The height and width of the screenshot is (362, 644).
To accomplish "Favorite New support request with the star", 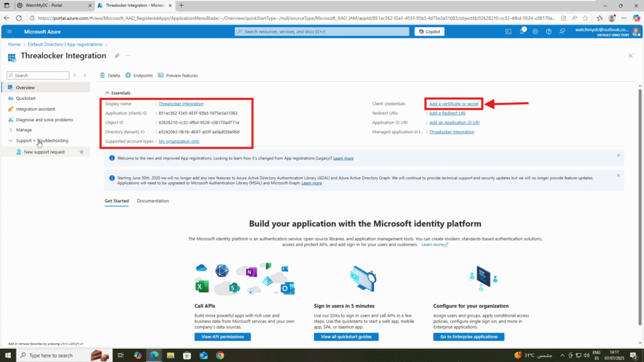I will (81, 152).
